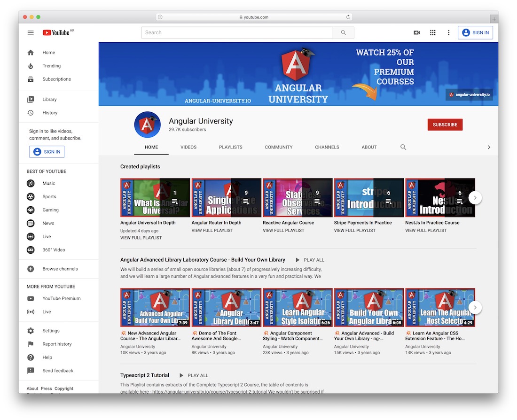
Task: Open Build Your Own Angular Library thumbnail
Action: click(368, 308)
